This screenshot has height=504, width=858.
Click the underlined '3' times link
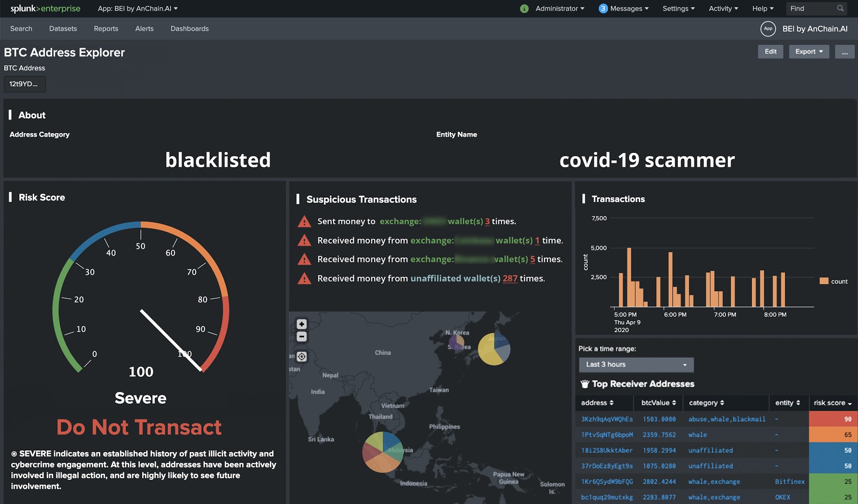[487, 221]
